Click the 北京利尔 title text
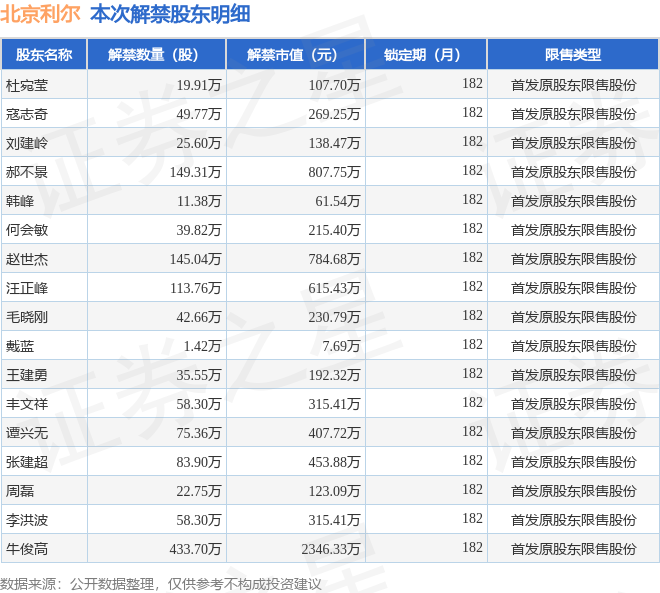This screenshot has width=660, height=593. (x=40, y=14)
